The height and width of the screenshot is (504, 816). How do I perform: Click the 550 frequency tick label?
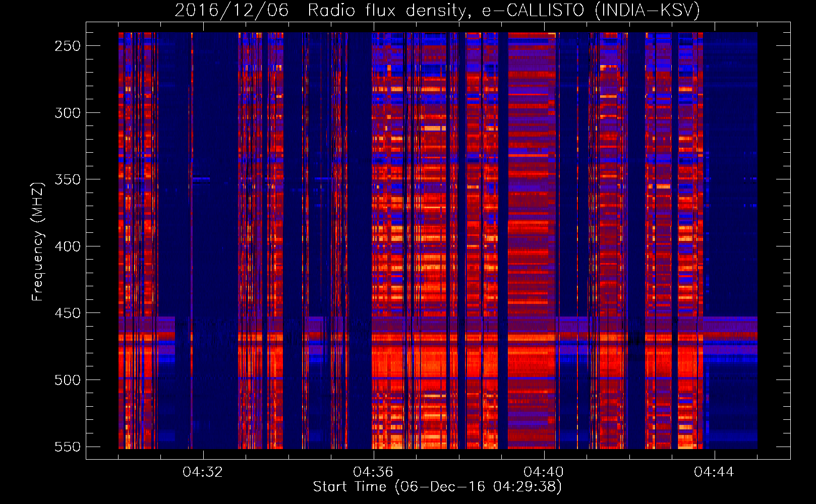coord(68,447)
